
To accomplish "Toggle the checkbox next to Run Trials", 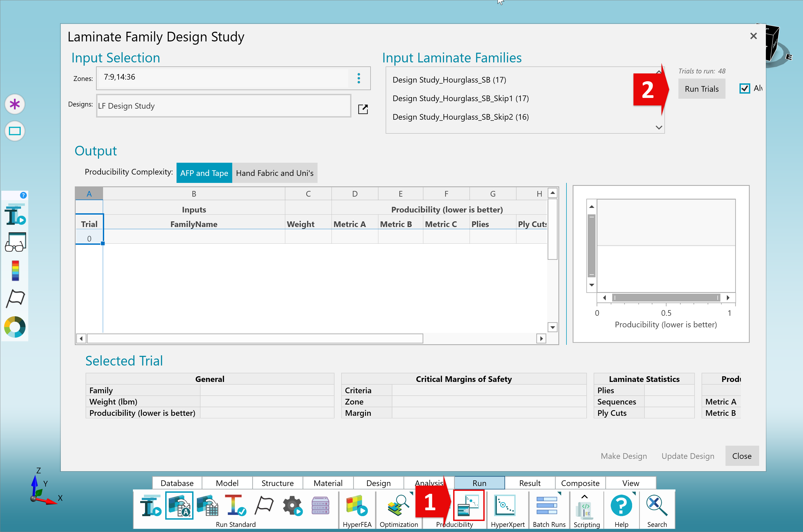I will click(x=744, y=88).
